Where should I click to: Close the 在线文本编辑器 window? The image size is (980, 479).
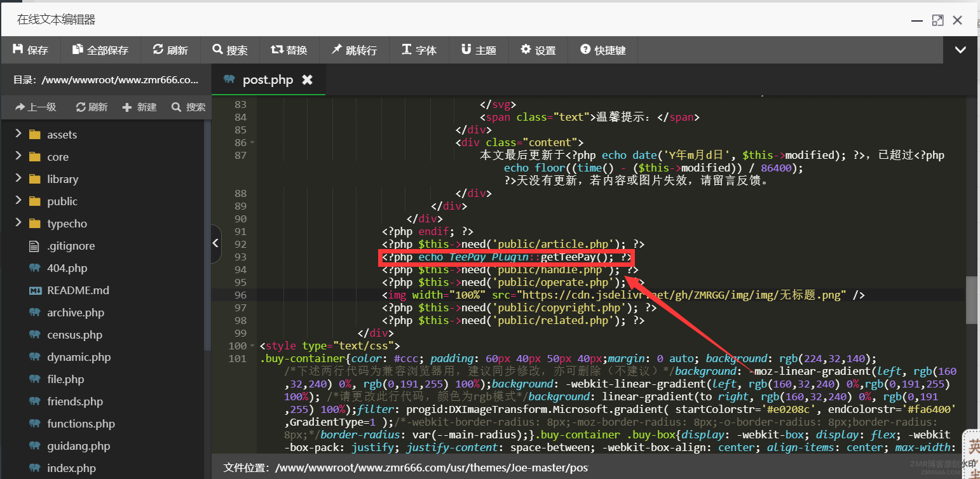(957, 20)
